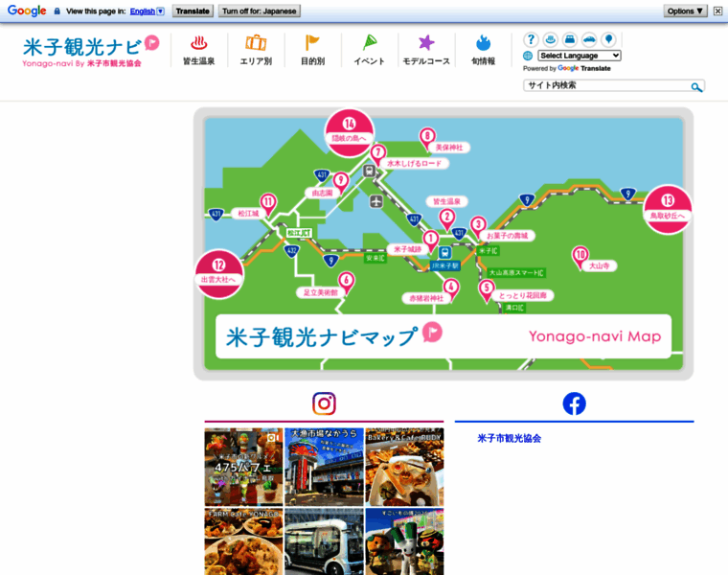Click the 大山高原スマートIC label
This screenshot has width=728, height=575.
pos(516,272)
